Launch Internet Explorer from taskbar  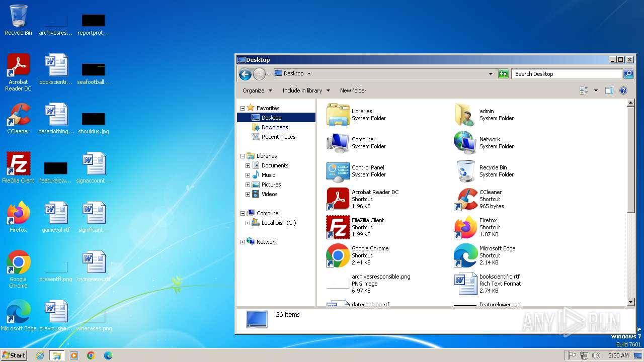coord(40,355)
